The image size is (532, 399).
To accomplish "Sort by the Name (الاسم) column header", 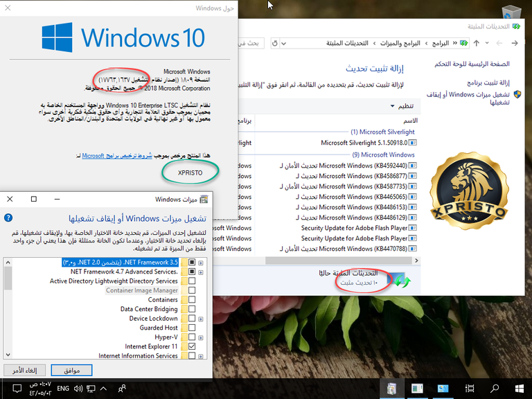I will click(411, 121).
